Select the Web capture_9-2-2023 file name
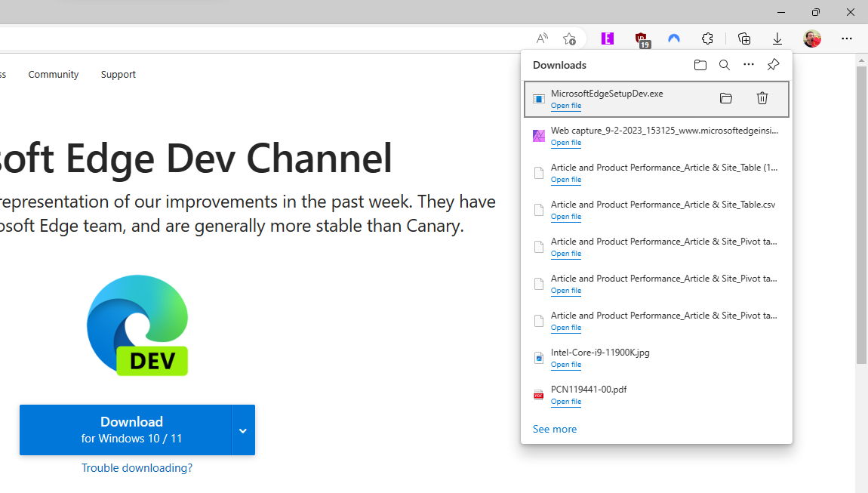The image size is (868, 493). tap(664, 131)
